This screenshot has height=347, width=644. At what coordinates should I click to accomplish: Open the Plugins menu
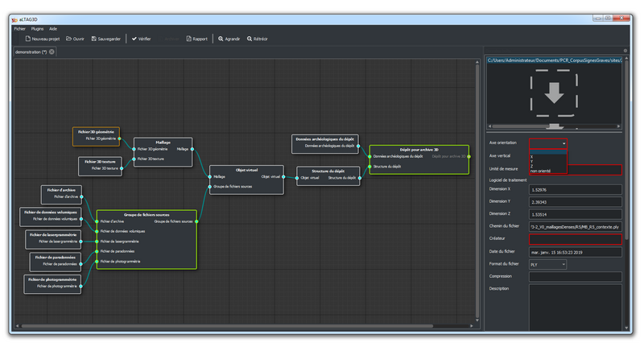point(37,28)
